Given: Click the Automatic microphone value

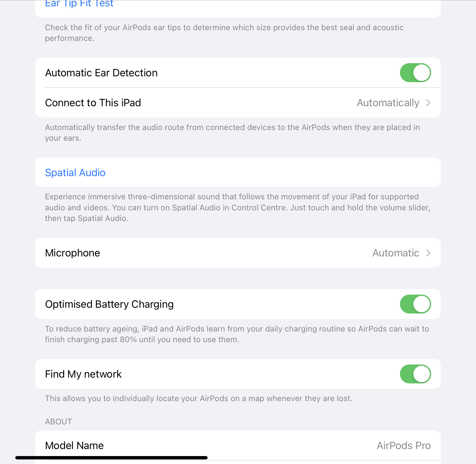Looking at the screenshot, I should (395, 253).
